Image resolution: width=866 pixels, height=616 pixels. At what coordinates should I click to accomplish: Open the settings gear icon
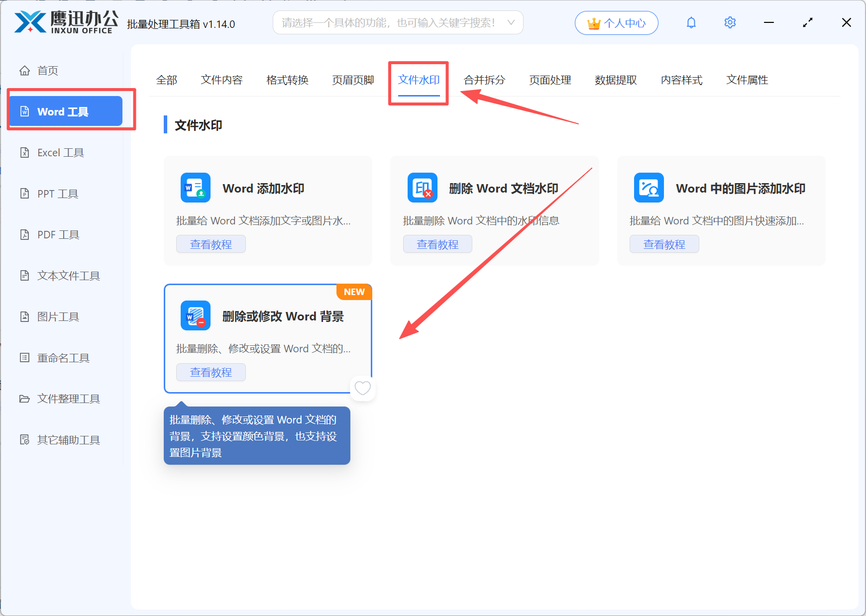730,22
